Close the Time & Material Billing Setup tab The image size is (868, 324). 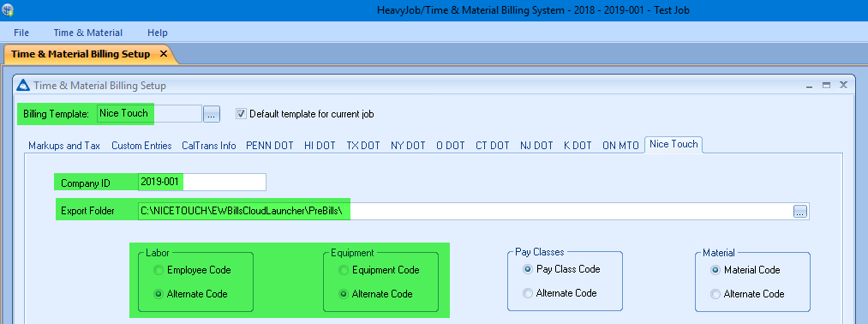[x=164, y=54]
